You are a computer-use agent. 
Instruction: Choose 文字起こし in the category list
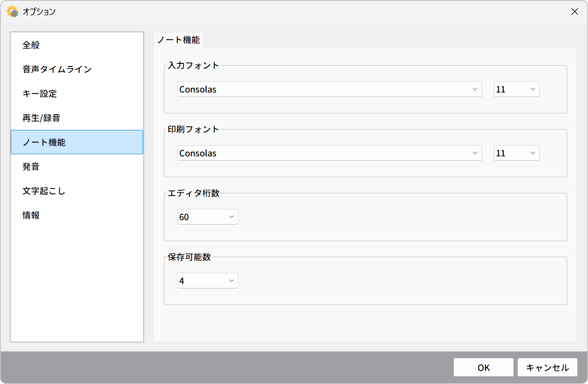point(77,191)
